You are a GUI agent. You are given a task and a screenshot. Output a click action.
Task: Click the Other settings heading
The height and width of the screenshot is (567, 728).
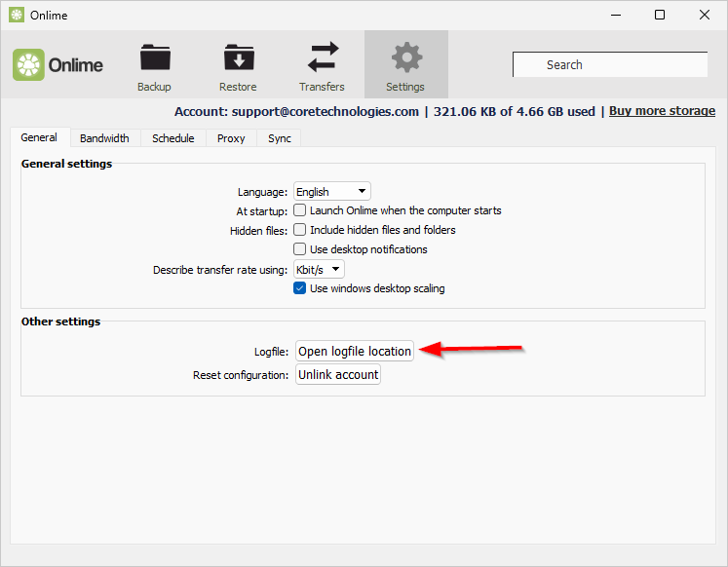(x=60, y=321)
